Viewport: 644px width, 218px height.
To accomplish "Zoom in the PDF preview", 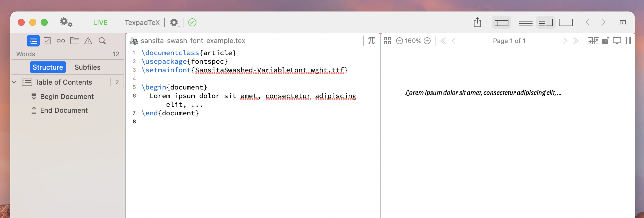I will pos(427,41).
